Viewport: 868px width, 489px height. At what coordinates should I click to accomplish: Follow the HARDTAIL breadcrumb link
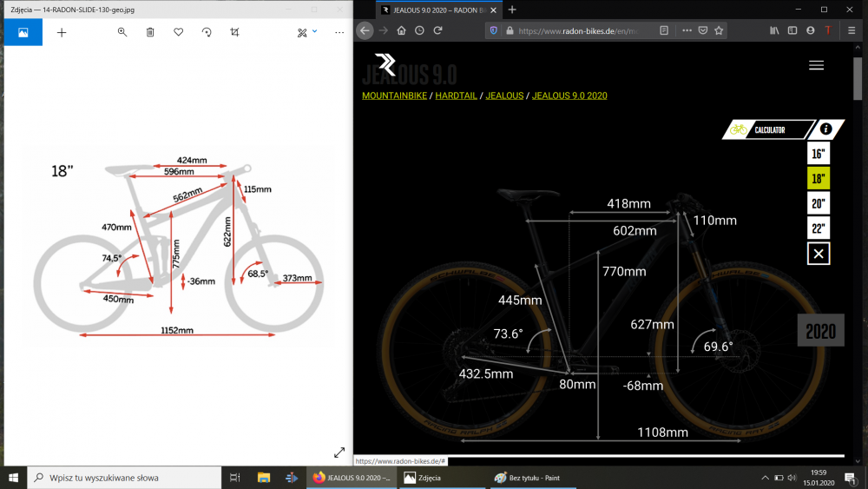(456, 96)
